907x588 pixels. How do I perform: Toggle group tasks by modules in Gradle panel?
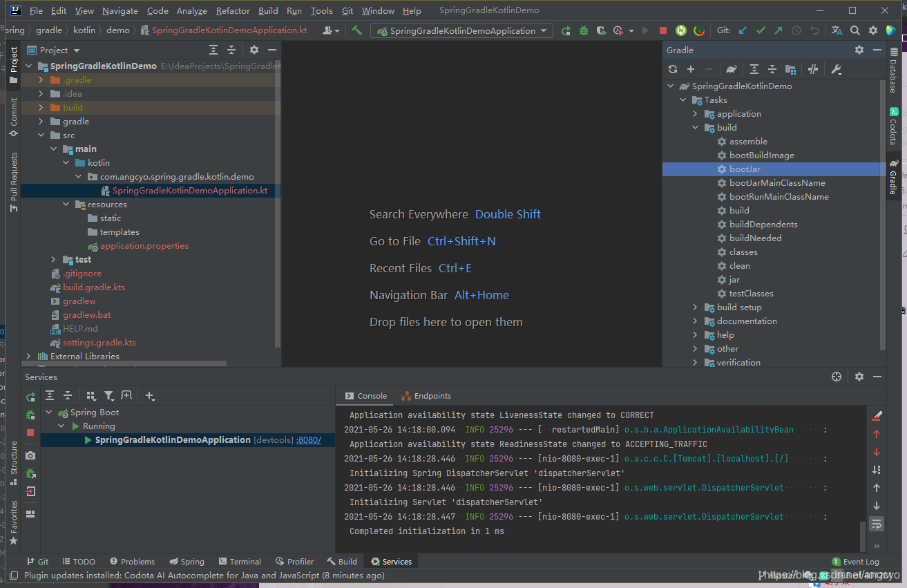pyautogui.click(x=790, y=69)
